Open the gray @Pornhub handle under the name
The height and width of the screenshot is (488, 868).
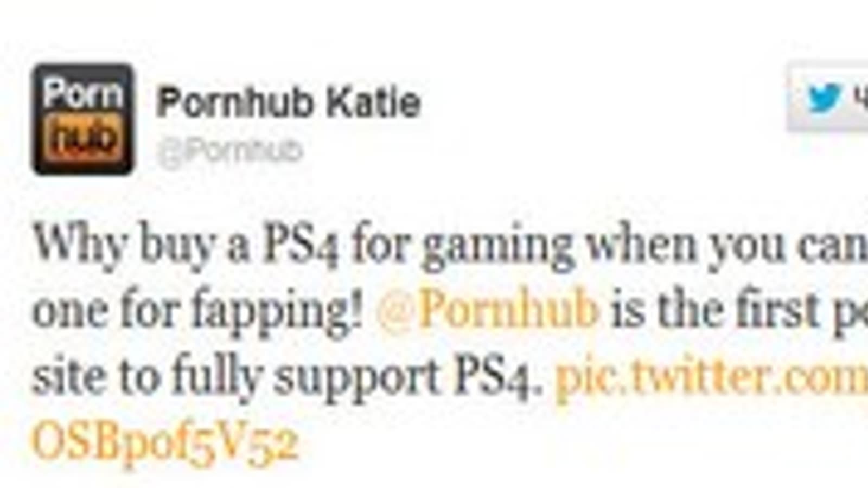click(x=229, y=150)
